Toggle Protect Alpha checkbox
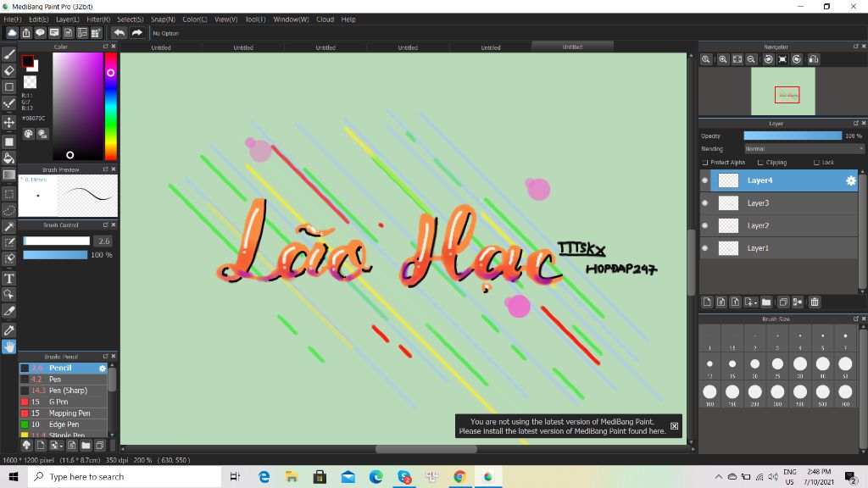Viewport: 868px width, 488px height. [704, 163]
